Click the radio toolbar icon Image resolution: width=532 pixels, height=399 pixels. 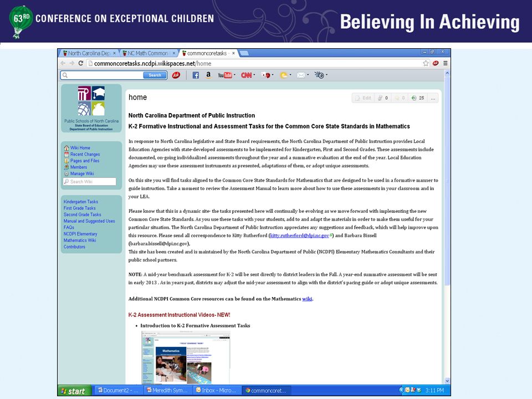point(319,75)
